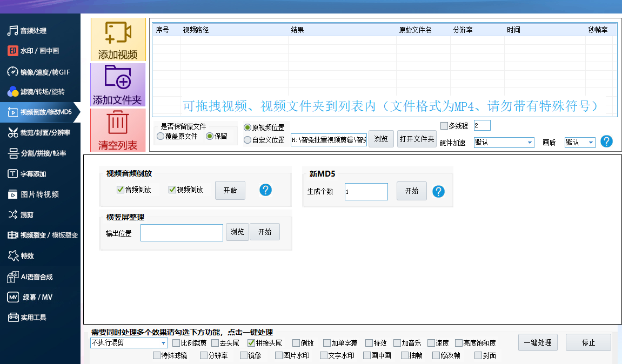Uncheck the 音频倒放 checkbox
This screenshot has width=622, height=364.
[121, 190]
